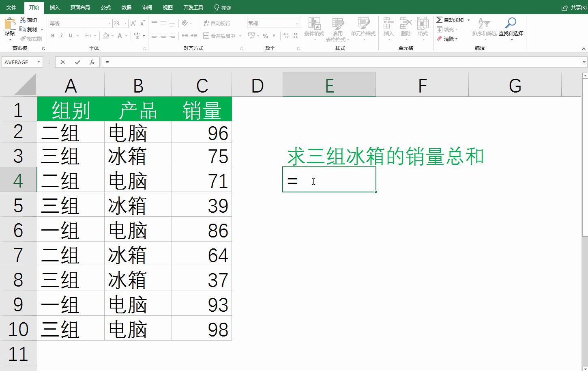Toggle bold formatting with the B button

[53, 36]
